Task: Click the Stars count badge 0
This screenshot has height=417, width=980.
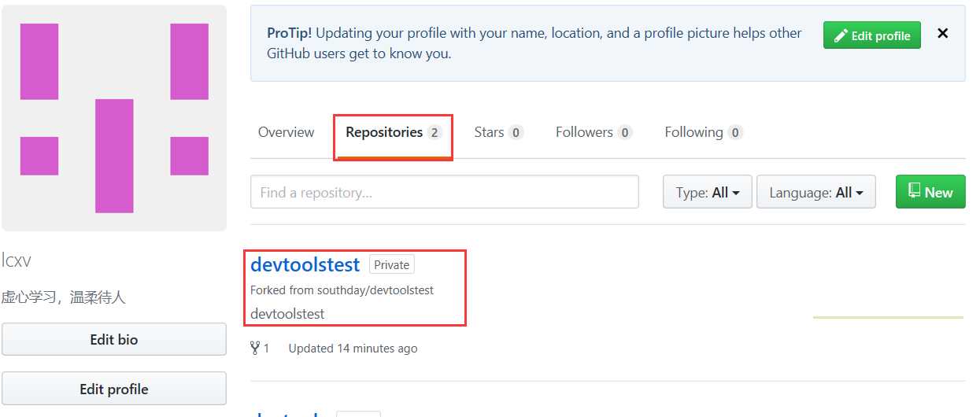Action: coord(516,133)
